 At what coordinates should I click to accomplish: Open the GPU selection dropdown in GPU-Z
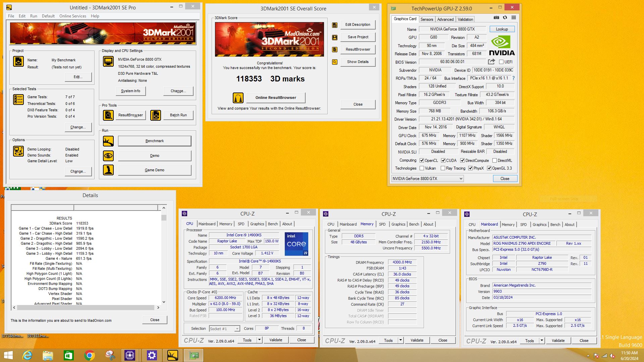coord(428,179)
